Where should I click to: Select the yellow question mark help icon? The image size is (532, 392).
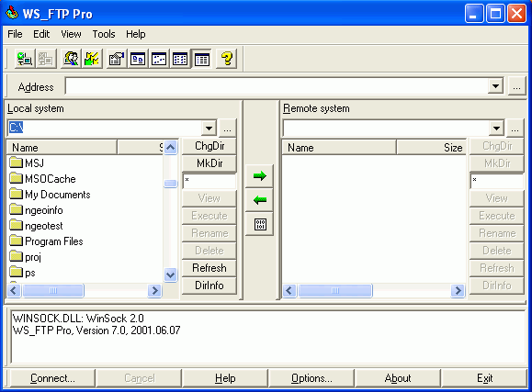click(227, 59)
